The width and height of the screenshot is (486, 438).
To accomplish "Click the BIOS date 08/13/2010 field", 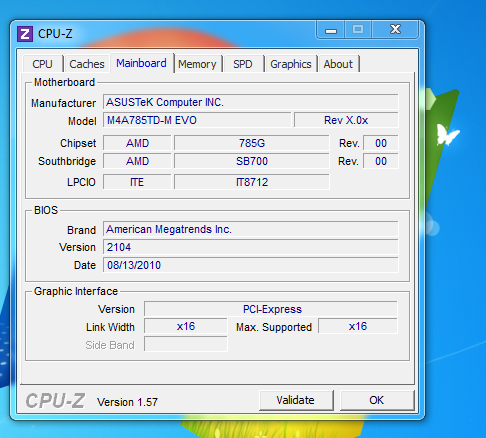I will click(x=250, y=265).
